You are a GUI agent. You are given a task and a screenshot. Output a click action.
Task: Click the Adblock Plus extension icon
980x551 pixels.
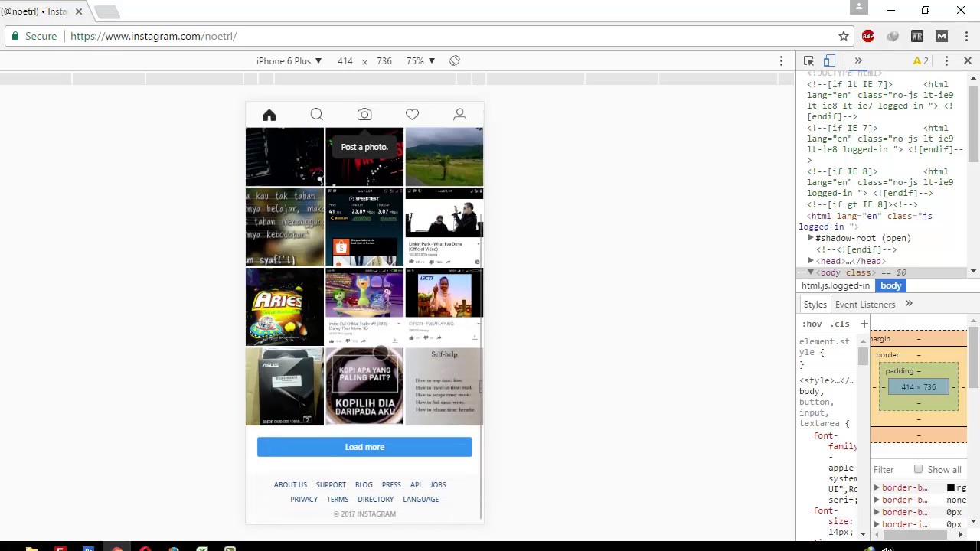tap(868, 36)
